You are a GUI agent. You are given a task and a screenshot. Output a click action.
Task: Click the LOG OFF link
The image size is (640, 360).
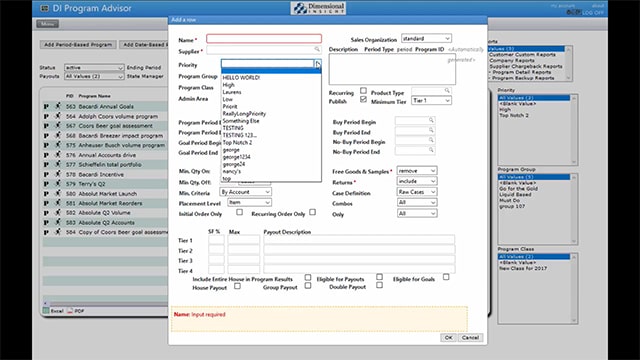tap(593, 13)
